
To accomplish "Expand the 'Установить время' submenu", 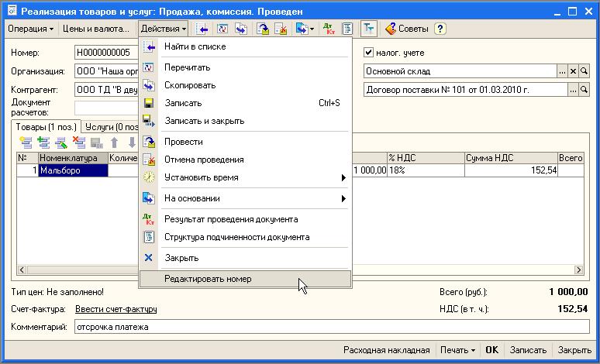I will (x=245, y=178).
